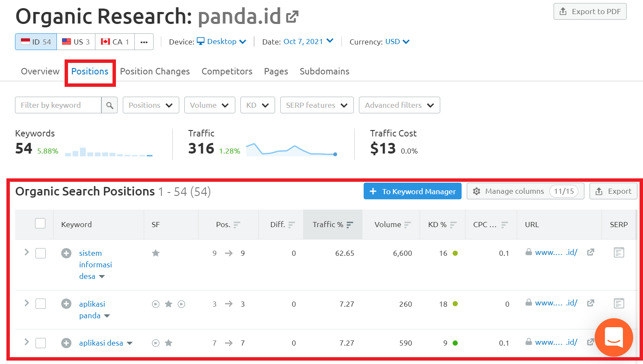Viewport: 643px width, 364px height.
Task: Open Currency USD dropdown
Action: point(397,41)
